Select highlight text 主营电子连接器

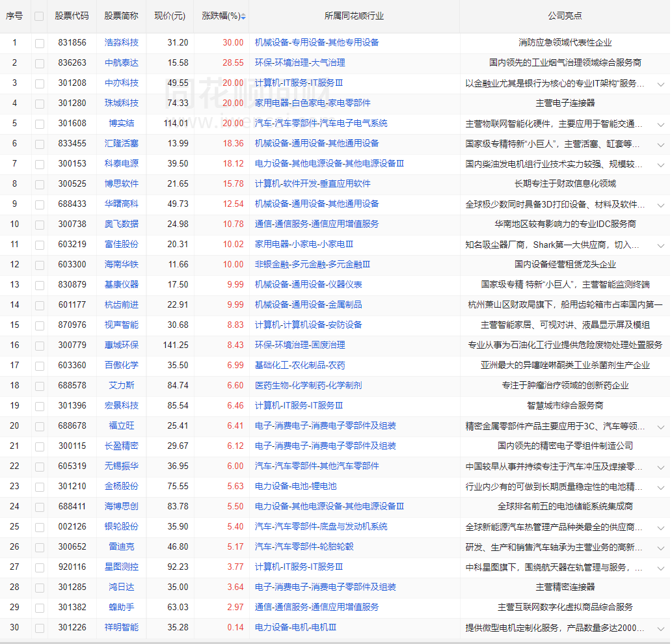[565, 103]
